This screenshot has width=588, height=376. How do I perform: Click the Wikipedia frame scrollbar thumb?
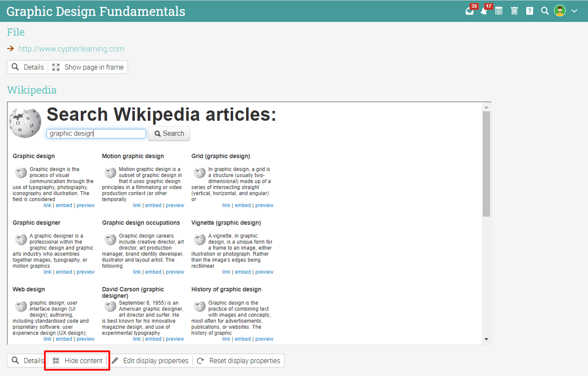click(486, 164)
